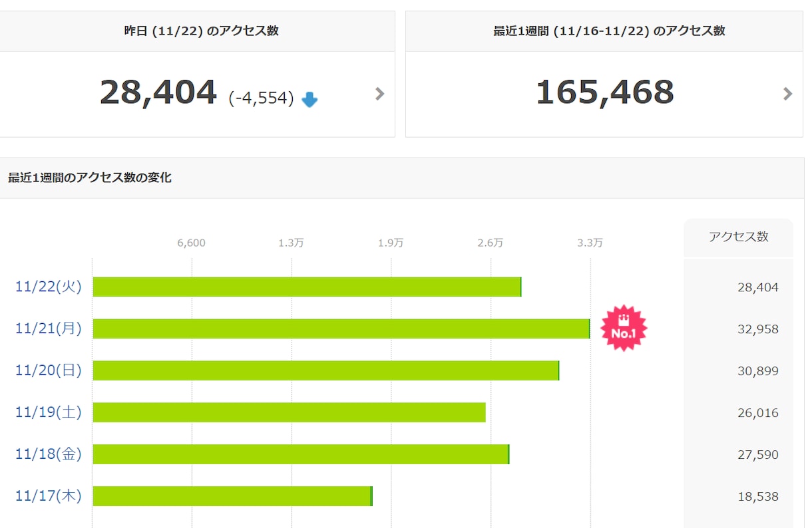Open the 11/21(月) date link
Viewport: 812px width, 528px height.
click(49, 329)
